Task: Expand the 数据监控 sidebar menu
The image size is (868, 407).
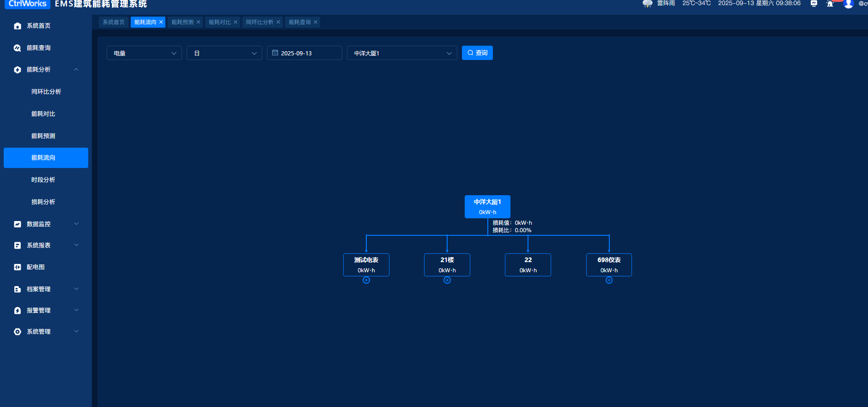Action: (76, 224)
